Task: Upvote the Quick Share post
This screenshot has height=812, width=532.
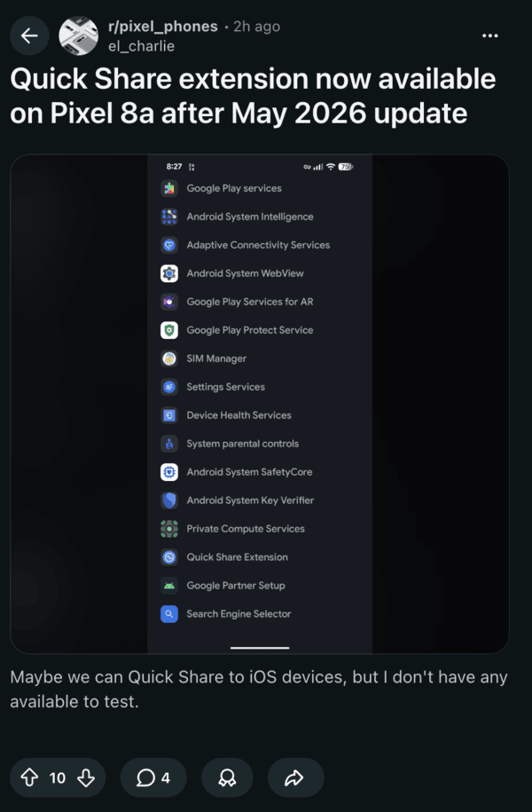Action: tap(29, 777)
